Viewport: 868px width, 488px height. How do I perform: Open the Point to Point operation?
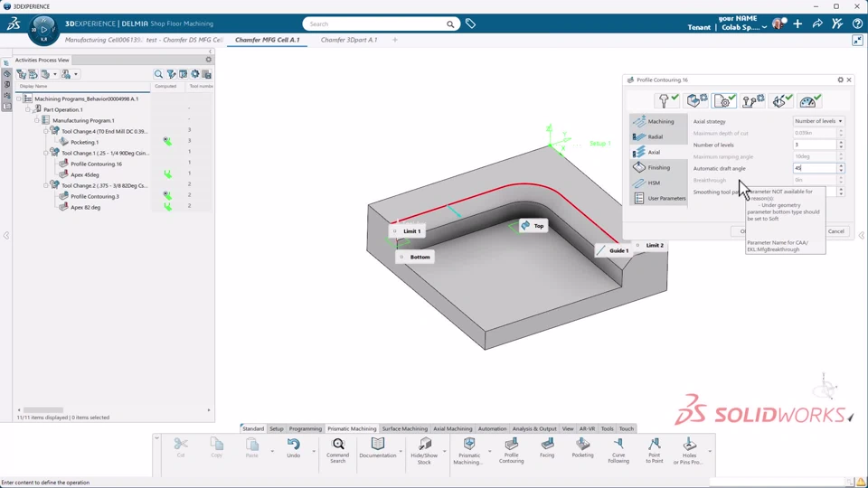pos(655,445)
